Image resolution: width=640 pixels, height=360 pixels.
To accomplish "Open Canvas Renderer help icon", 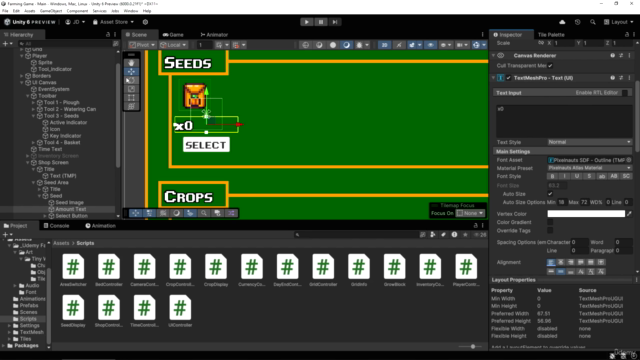I will (x=613, y=56).
